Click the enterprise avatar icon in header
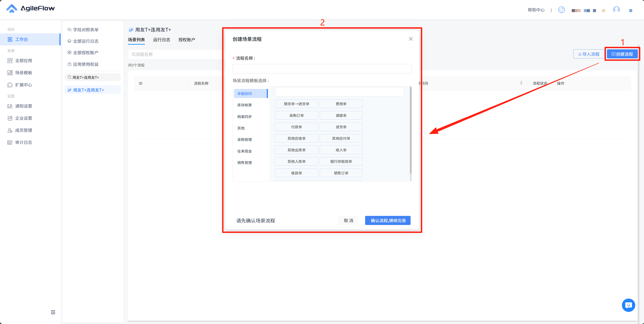Screen dimensions: 644x324 click(x=561, y=10)
